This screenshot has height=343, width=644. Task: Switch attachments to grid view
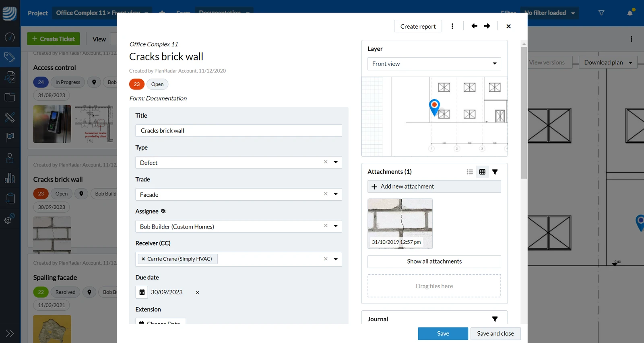tap(482, 172)
